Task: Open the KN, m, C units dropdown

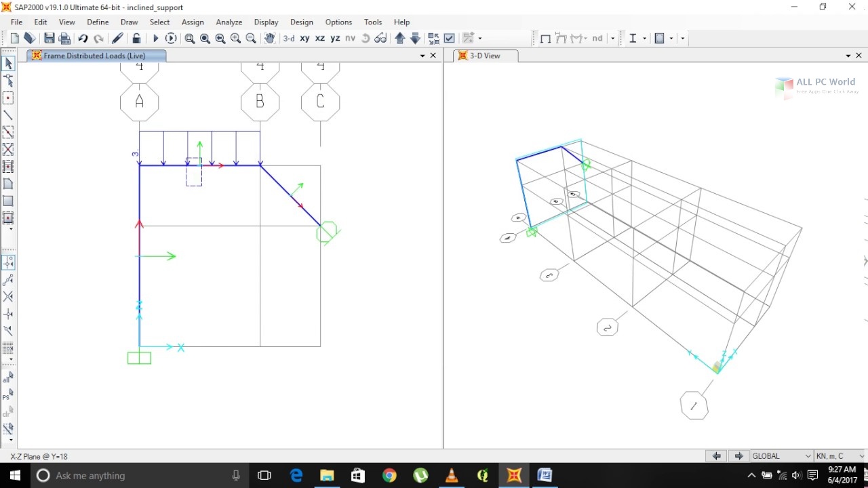Action: pos(840,456)
